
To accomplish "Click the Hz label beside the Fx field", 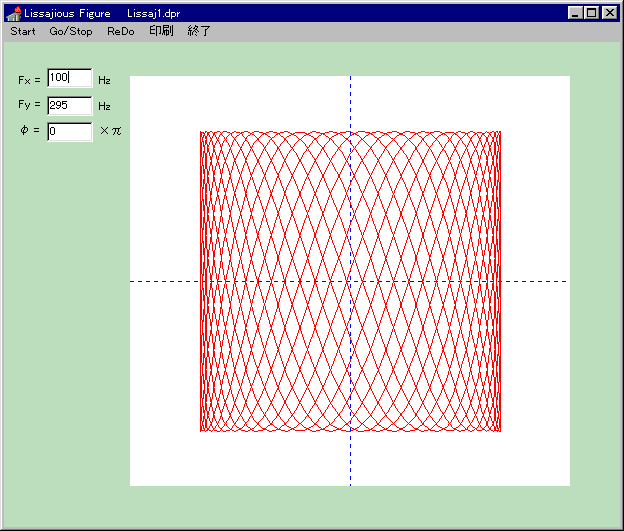I will point(104,79).
